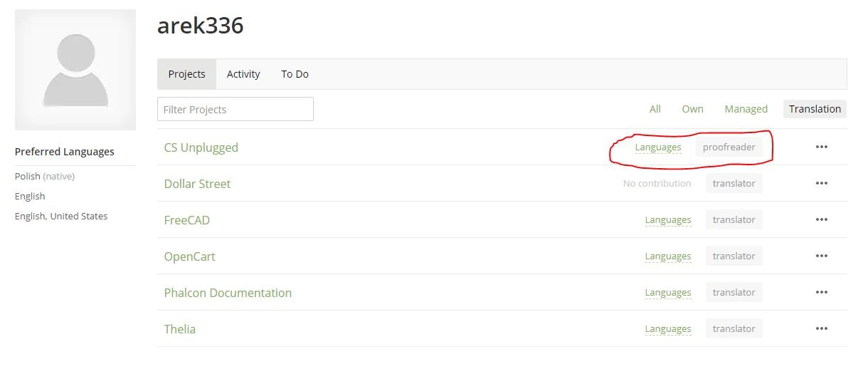Expand Languages for the FreeCAD project
868x374 pixels.
tap(668, 220)
